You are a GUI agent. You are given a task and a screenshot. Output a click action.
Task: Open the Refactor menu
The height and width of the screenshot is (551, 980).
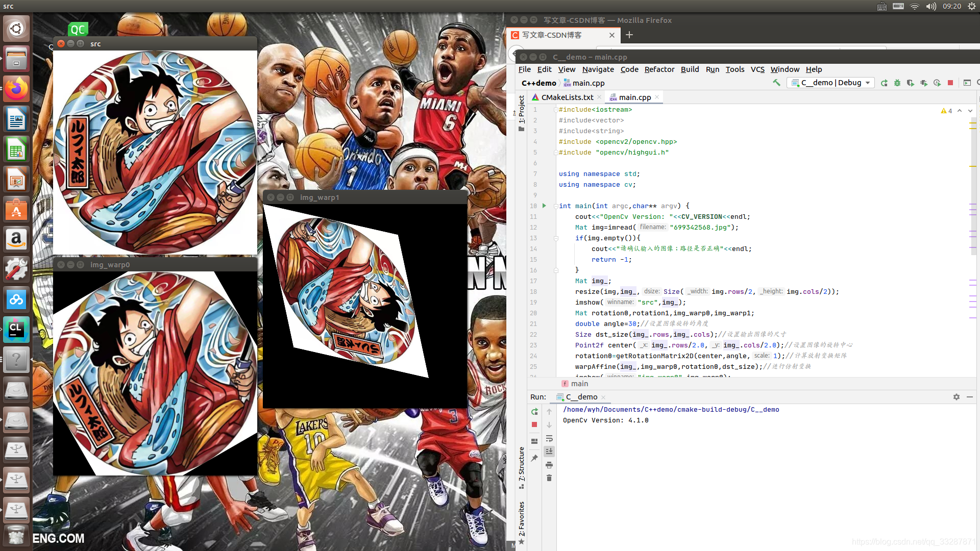659,69
